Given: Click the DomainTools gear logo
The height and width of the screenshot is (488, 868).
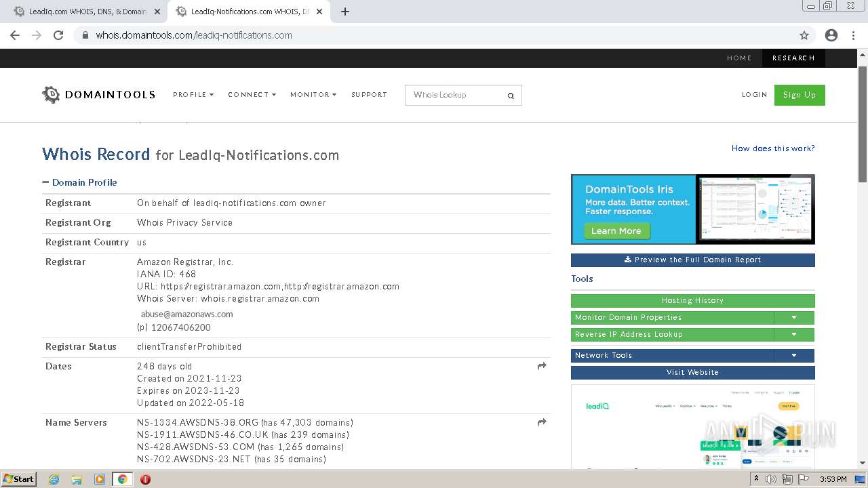Looking at the screenshot, I should pos(51,94).
